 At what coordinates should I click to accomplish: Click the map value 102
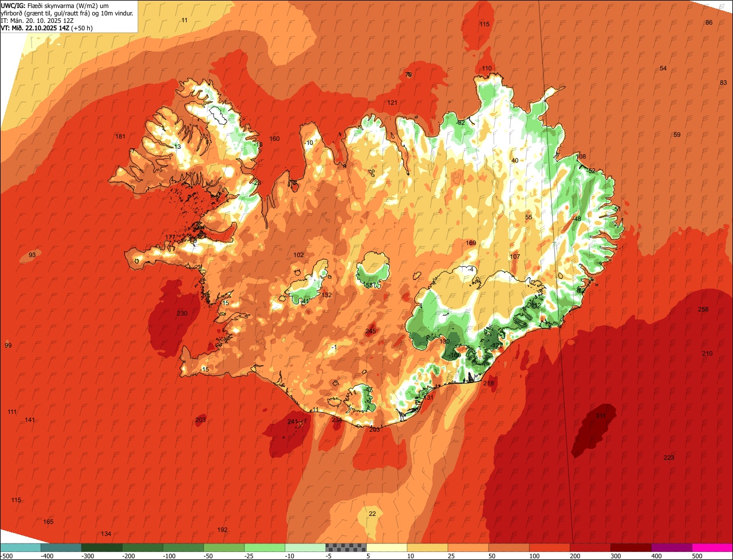pyautogui.click(x=299, y=255)
